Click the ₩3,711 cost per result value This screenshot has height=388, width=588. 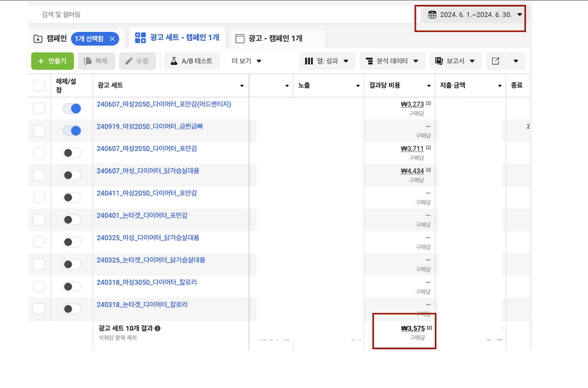(412, 149)
